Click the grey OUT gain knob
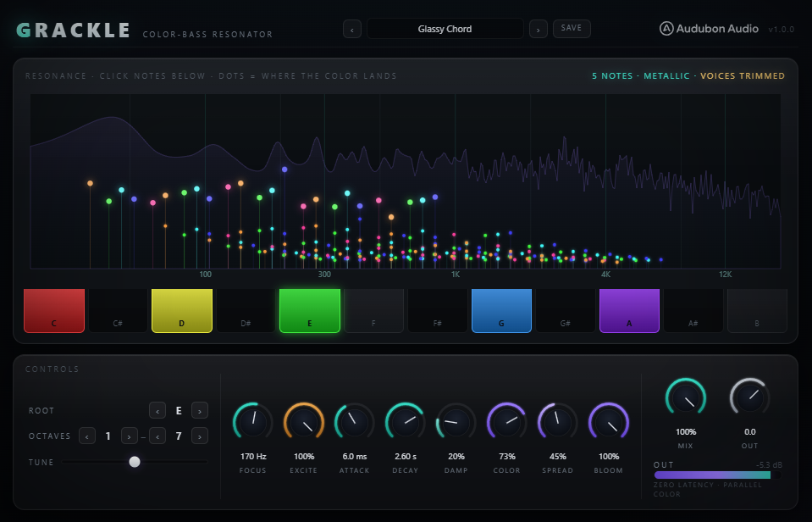The width and height of the screenshot is (812, 522). pyautogui.click(x=749, y=398)
